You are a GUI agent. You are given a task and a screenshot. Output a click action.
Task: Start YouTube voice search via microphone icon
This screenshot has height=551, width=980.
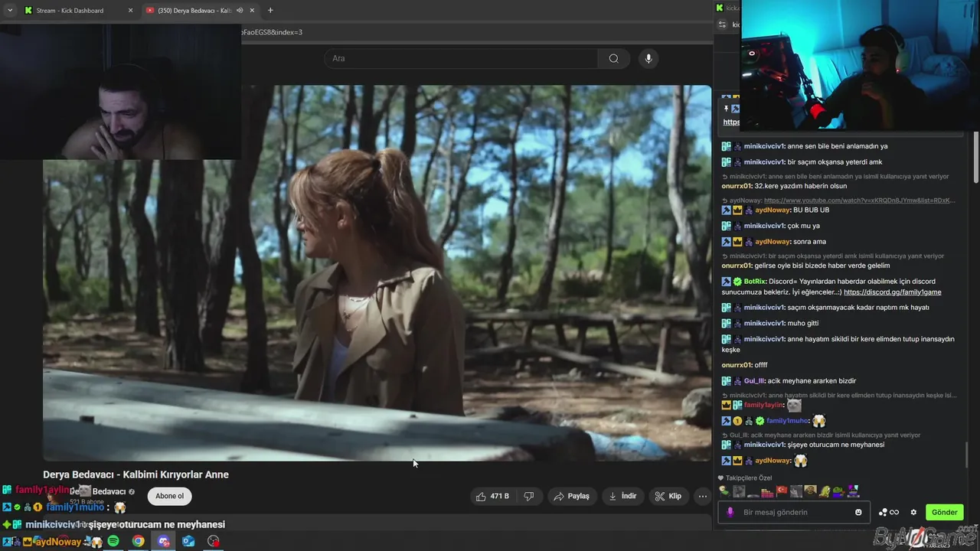(x=648, y=58)
